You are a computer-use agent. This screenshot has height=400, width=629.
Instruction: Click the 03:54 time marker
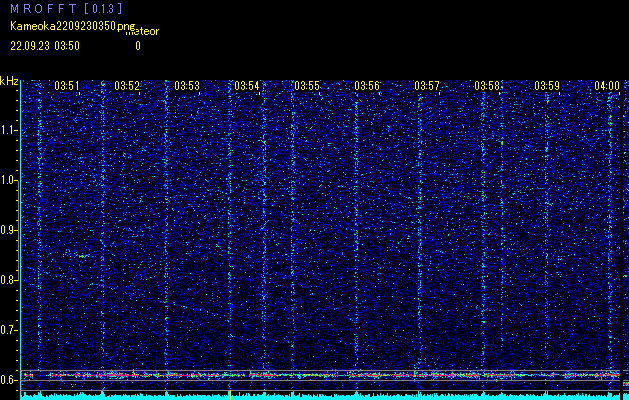click(247, 86)
